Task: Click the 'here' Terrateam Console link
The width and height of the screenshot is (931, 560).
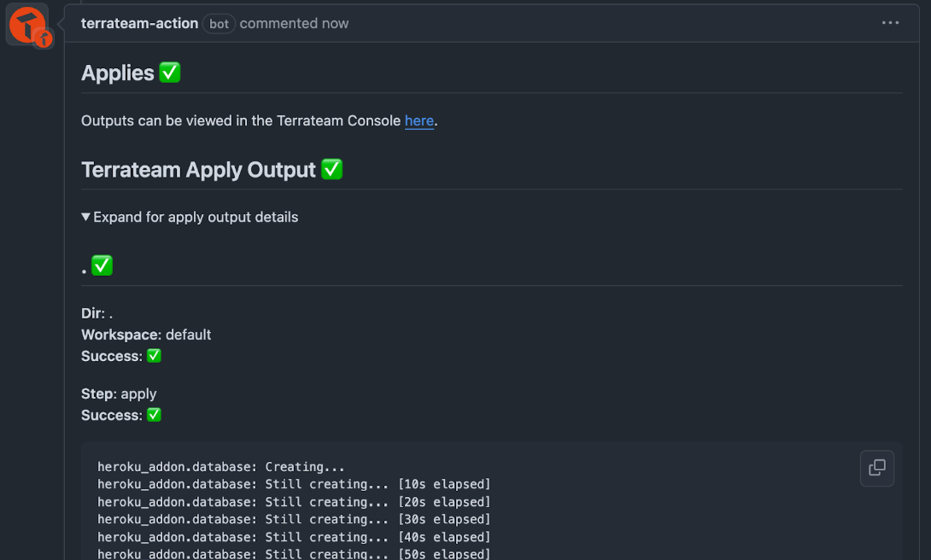Action: click(419, 120)
